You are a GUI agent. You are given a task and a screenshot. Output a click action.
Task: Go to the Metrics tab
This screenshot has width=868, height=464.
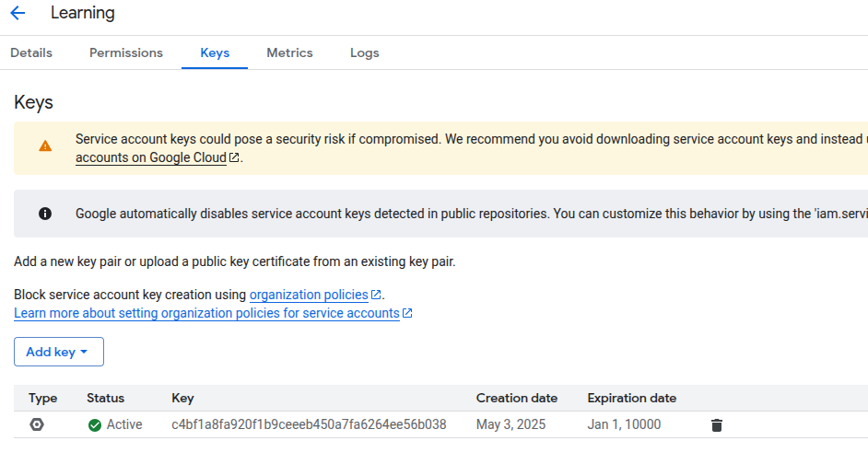(289, 53)
